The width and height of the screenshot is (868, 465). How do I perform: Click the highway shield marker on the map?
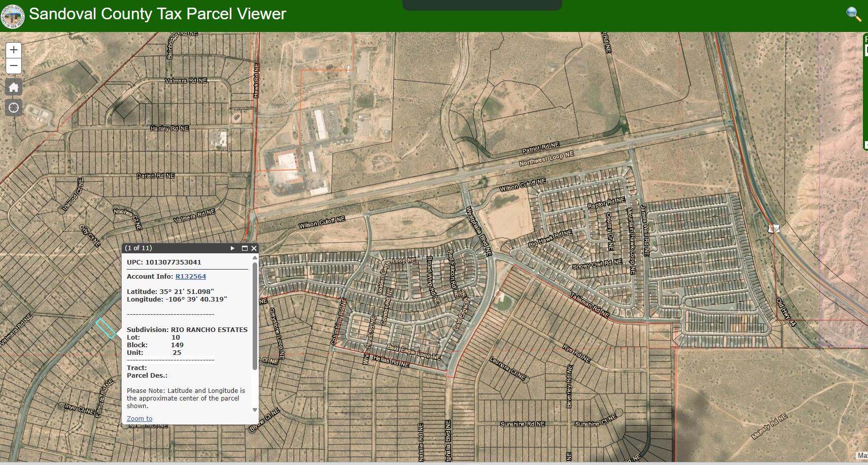(x=774, y=229)
